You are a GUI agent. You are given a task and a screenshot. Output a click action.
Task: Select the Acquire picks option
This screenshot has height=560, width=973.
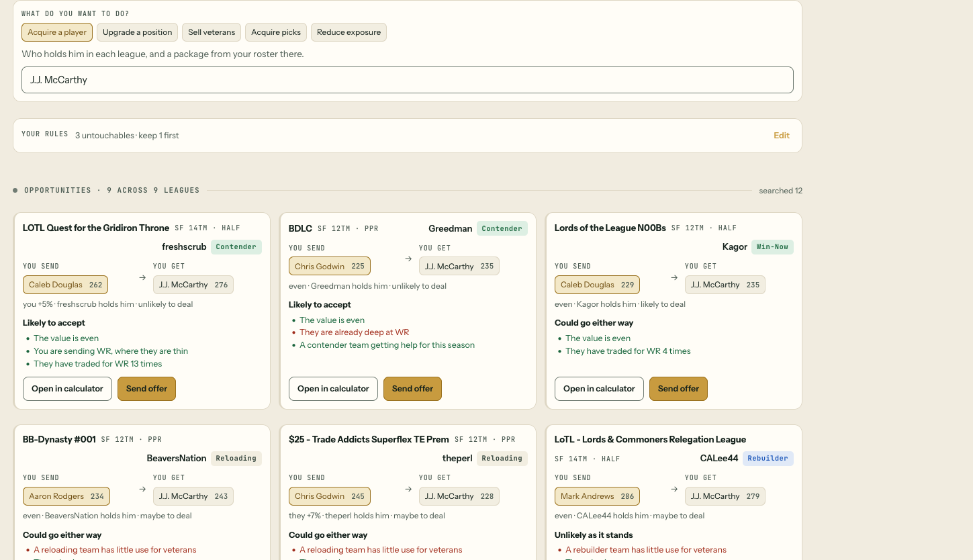[x=276, y=32]
